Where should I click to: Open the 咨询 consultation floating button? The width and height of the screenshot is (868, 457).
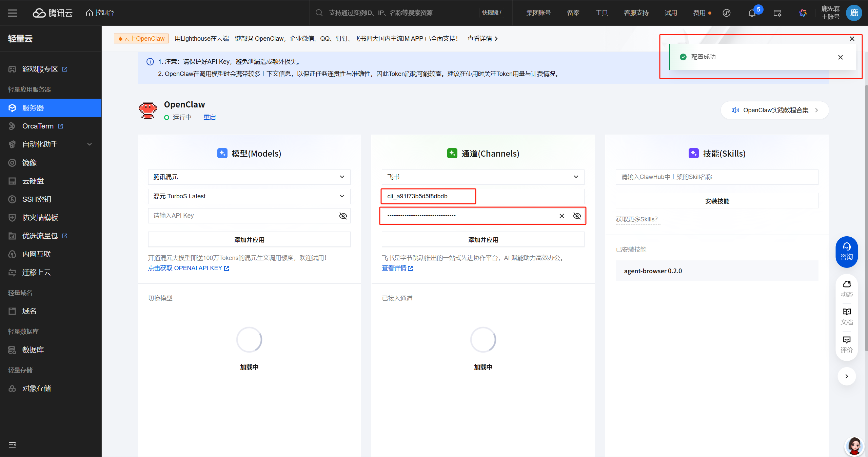[x=846, y=251]
